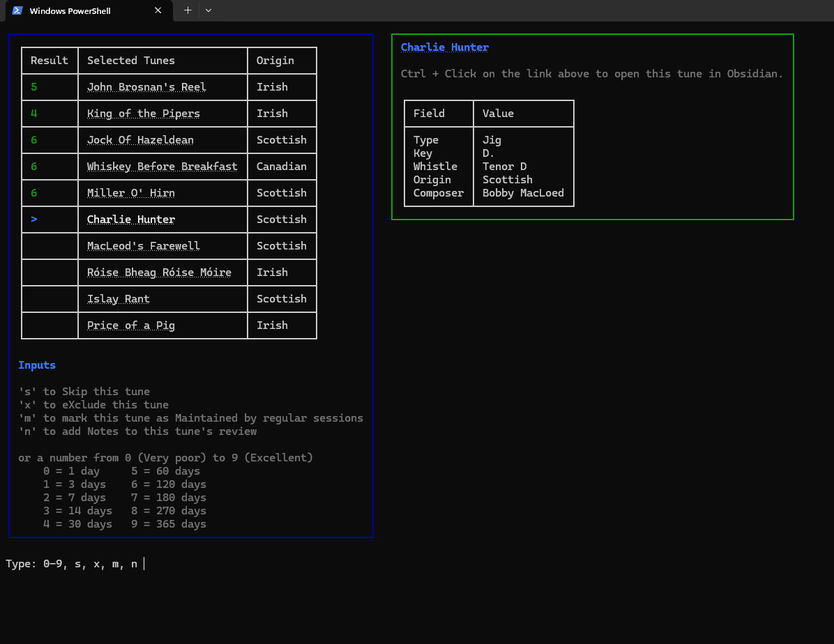
Task: Click the Result column header
Action: [50, 61]
